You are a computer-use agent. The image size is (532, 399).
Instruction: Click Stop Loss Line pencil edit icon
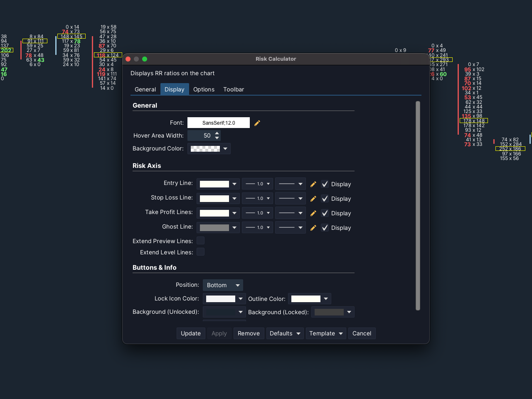coord(313,199)
